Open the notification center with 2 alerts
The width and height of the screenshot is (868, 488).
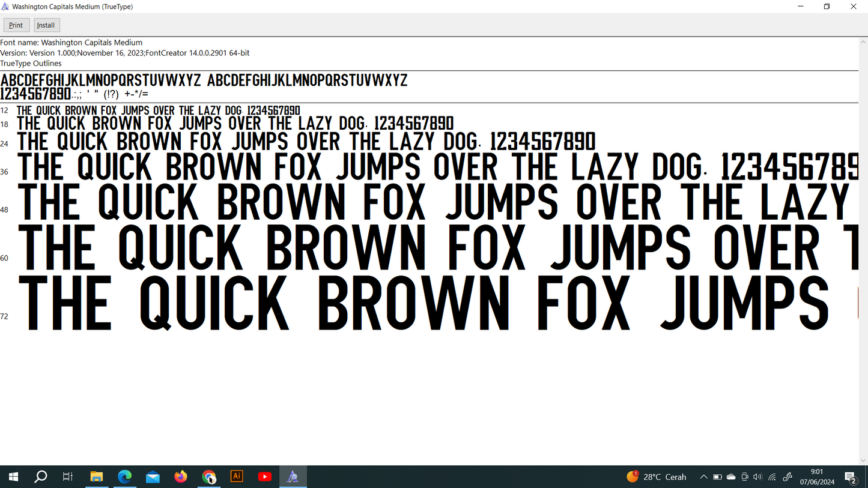(851, 477)
